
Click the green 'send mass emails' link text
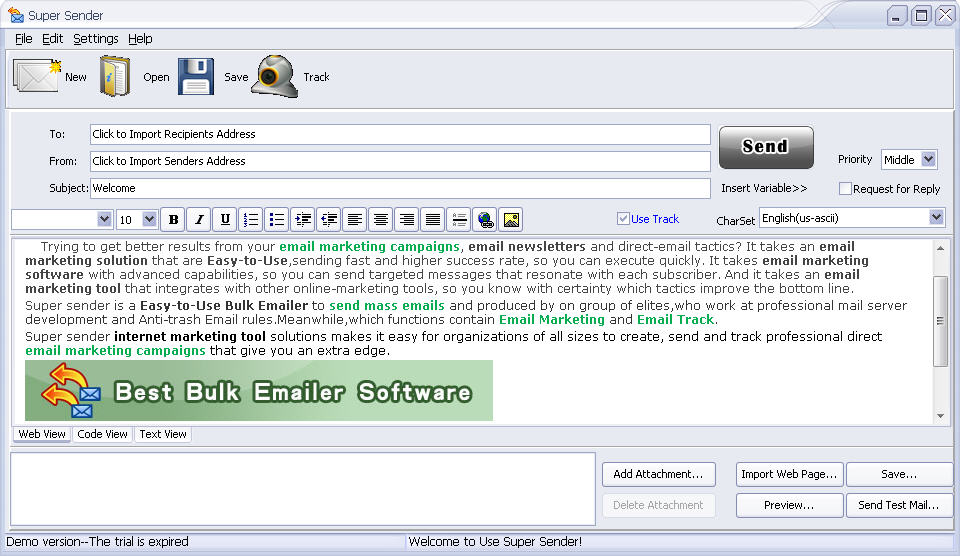(x=387, y=305)
